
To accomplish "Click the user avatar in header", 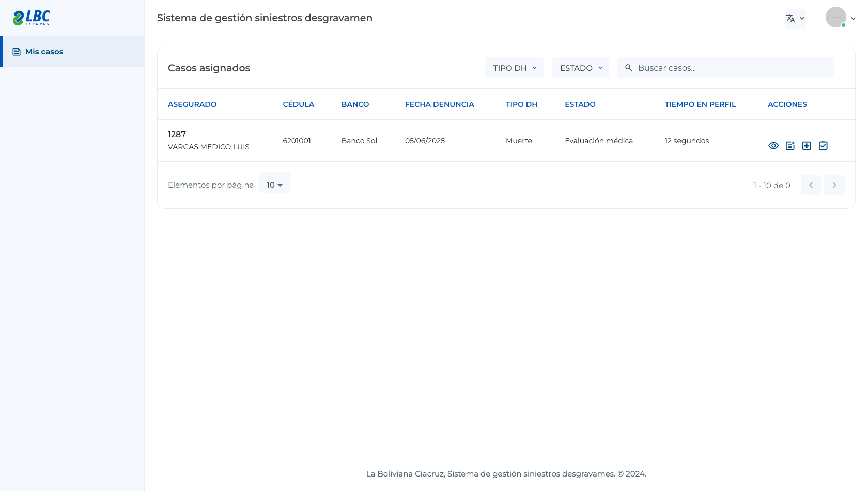I will [x=835, y=17].
